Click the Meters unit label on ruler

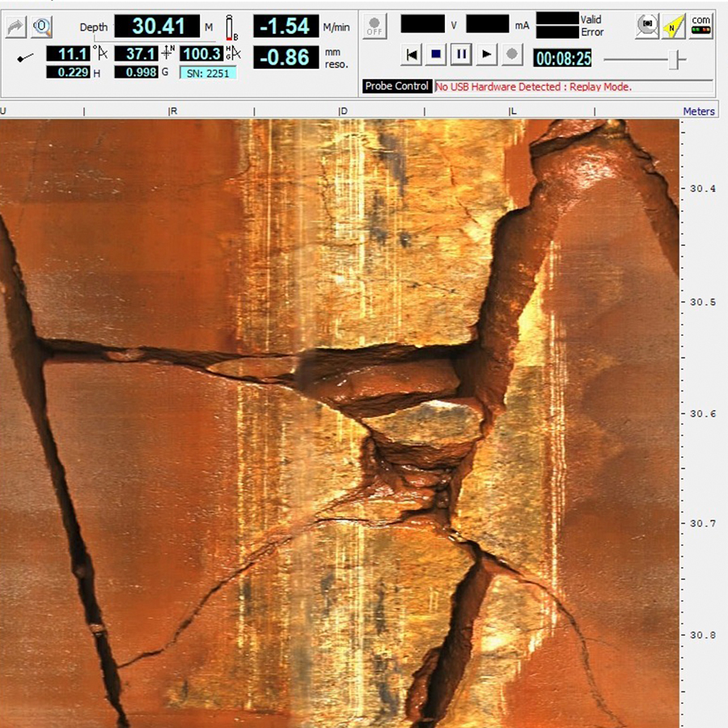pos(699,111)
